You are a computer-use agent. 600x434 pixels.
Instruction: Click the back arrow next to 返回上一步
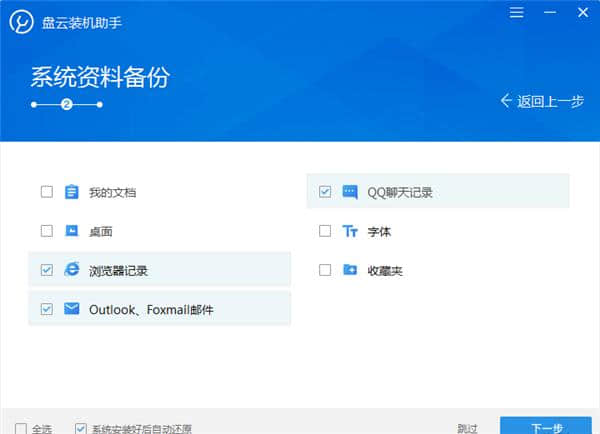(506, 101)
